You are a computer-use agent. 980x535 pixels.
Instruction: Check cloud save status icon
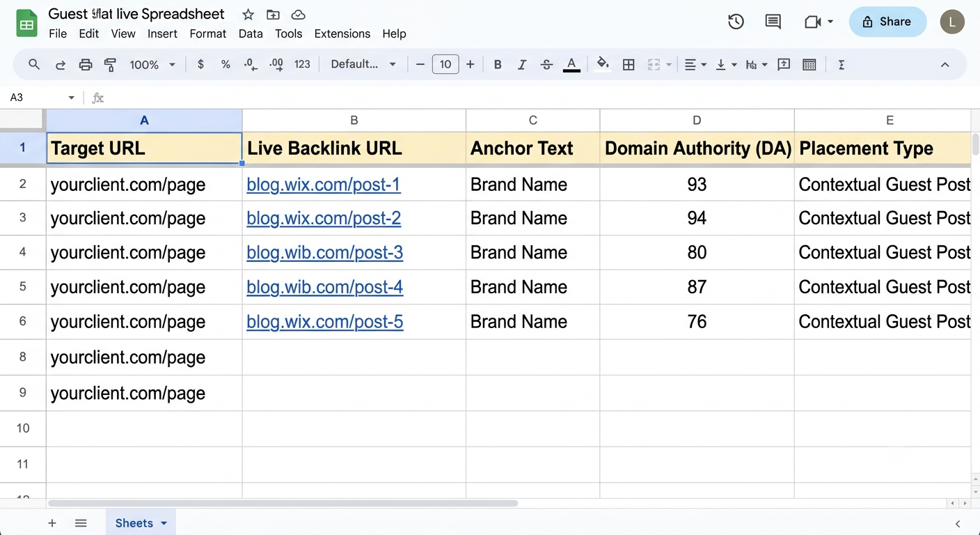[298, 15]
